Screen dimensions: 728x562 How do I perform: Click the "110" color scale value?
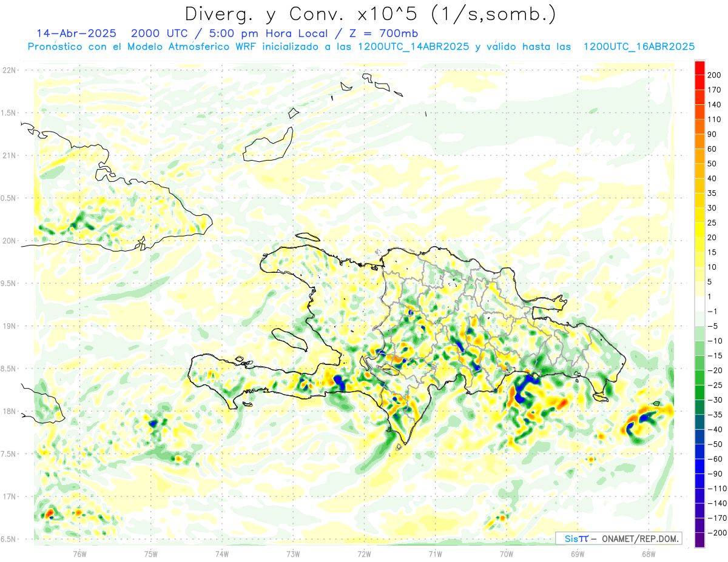click(713, 119)
